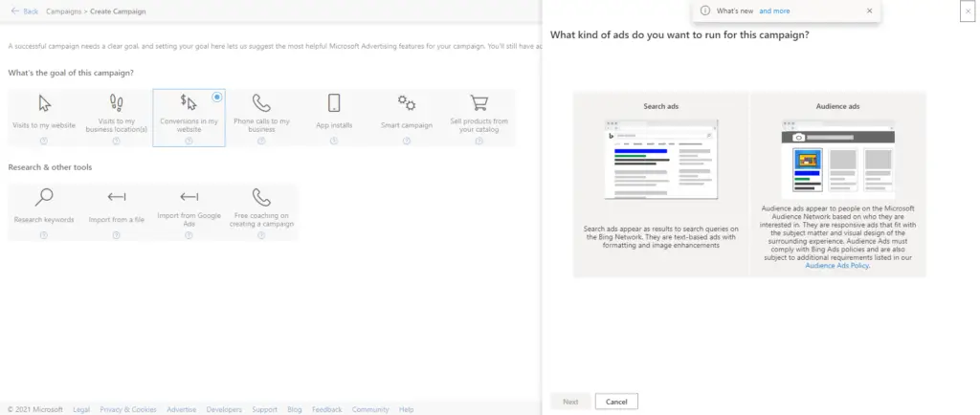Click the disabled Next button
The height and width of the screenshot is (415, 980).
(570, 402)
